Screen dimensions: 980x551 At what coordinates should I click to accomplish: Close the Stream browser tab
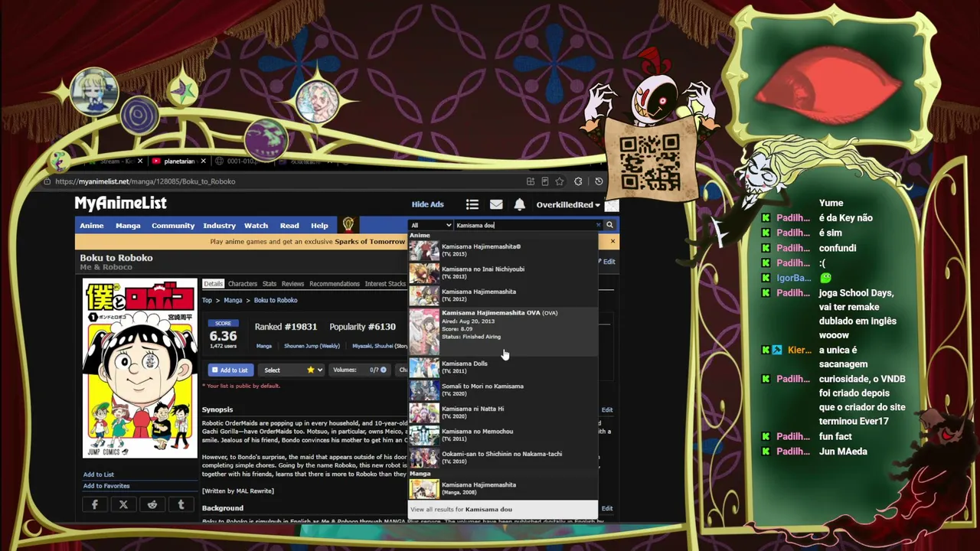tap(140, 161)
